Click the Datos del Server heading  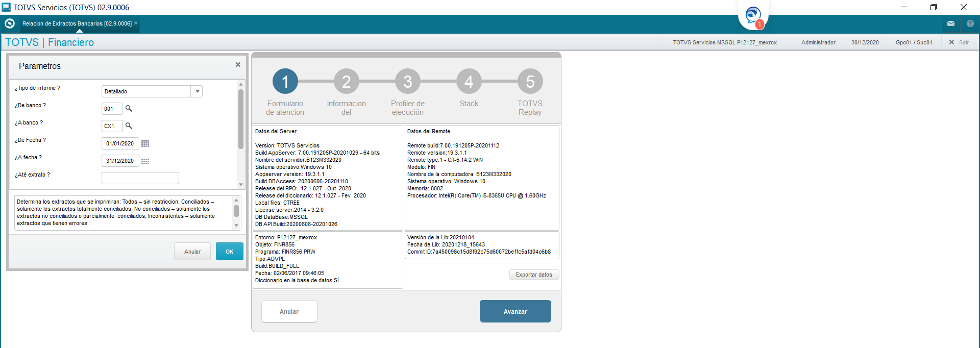point(276,131)
